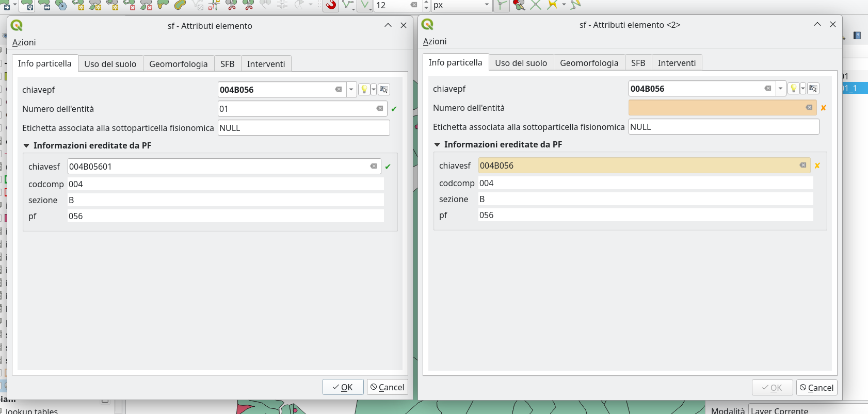Cancel the first attribute dialog
Viewport: 868px width, 414px height.
click(388, 387)
